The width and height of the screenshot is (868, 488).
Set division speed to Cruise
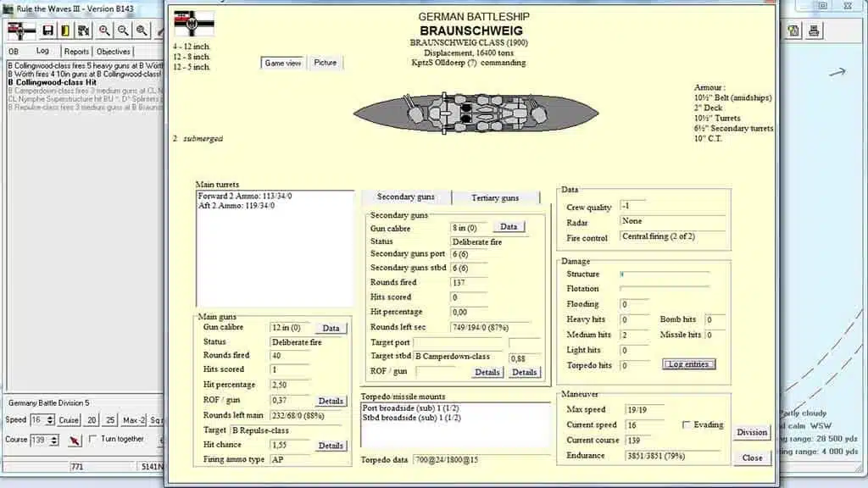[x=69, y=420]
